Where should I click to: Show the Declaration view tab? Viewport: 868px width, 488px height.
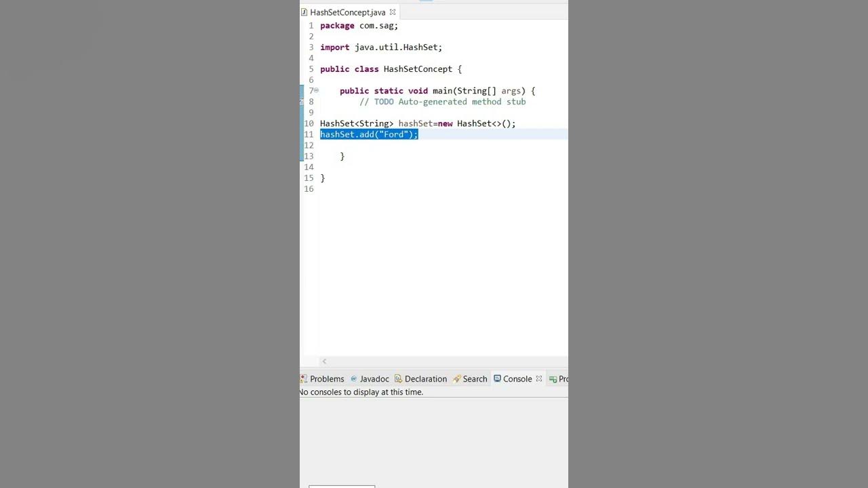pyautogui.click(x=420, y=379)
